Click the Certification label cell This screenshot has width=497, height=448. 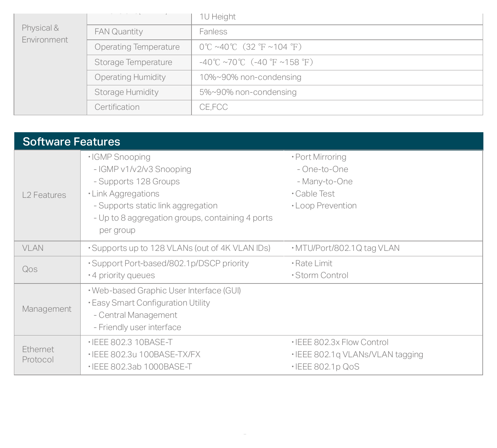click(139, 107)
